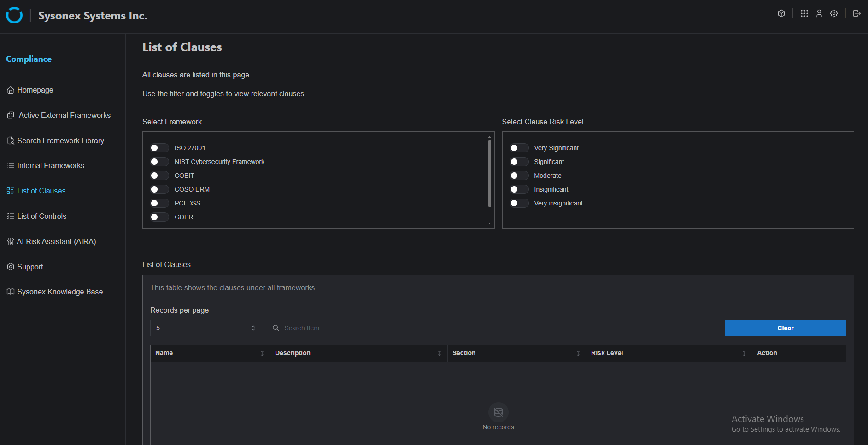Click the logout icon at top right
The image size is (868, 445).
(856, 13)
